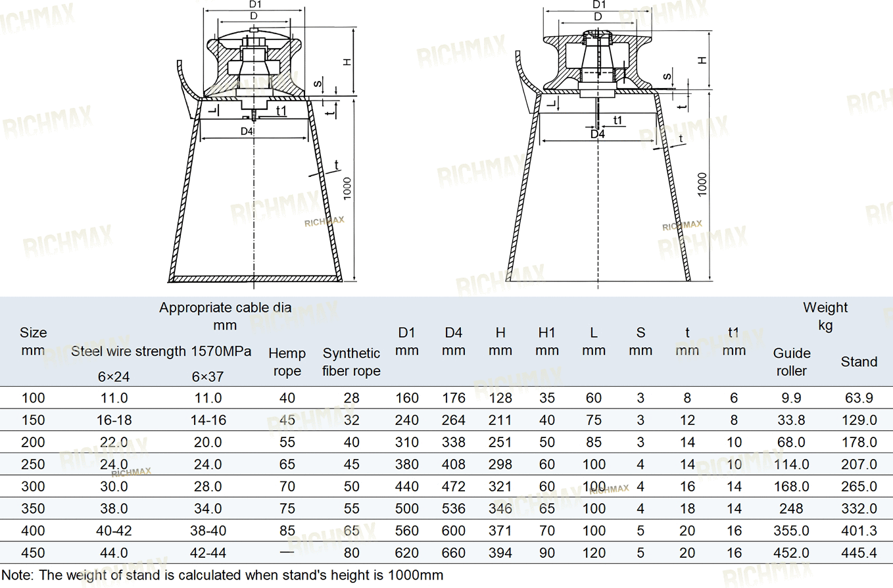Select the 450 size row label
Viewport: 893px width, 588px height.
(33, 553)
